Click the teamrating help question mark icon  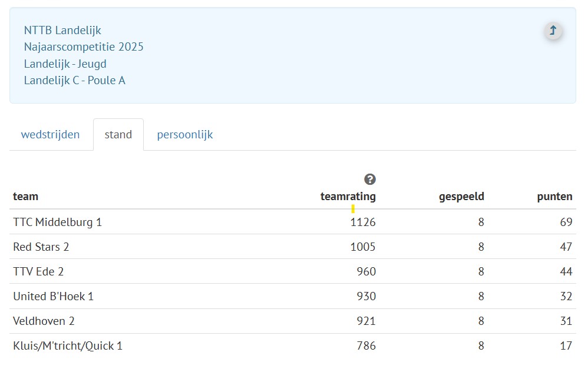[x=369, y=180]
